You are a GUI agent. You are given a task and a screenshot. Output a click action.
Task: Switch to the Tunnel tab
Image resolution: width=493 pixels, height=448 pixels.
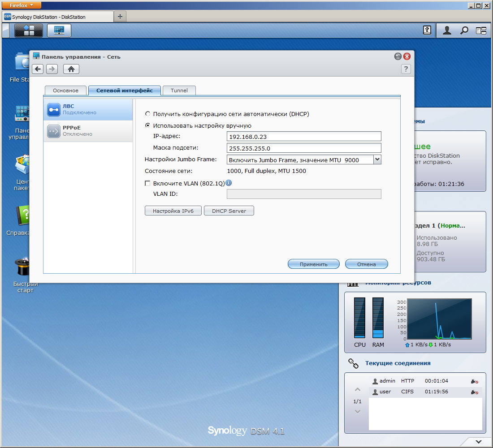point(179,90)
